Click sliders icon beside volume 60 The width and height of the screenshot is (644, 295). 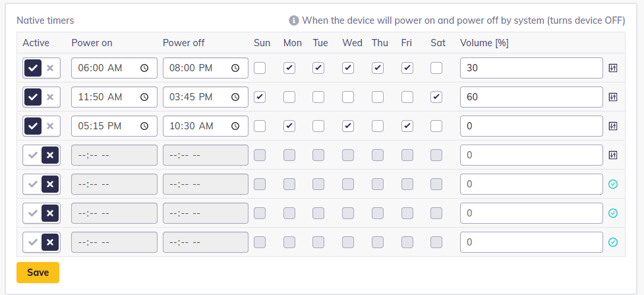(612, 97)
